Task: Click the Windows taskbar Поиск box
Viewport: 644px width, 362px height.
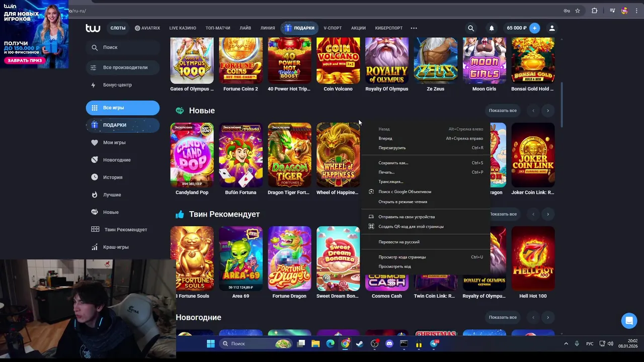Action: pos(256,343)
